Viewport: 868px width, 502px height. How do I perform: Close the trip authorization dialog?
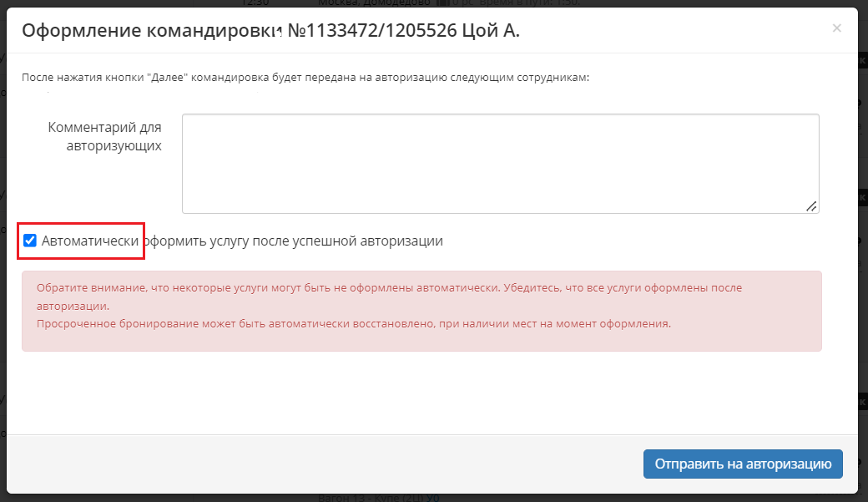tap(836, 28)
